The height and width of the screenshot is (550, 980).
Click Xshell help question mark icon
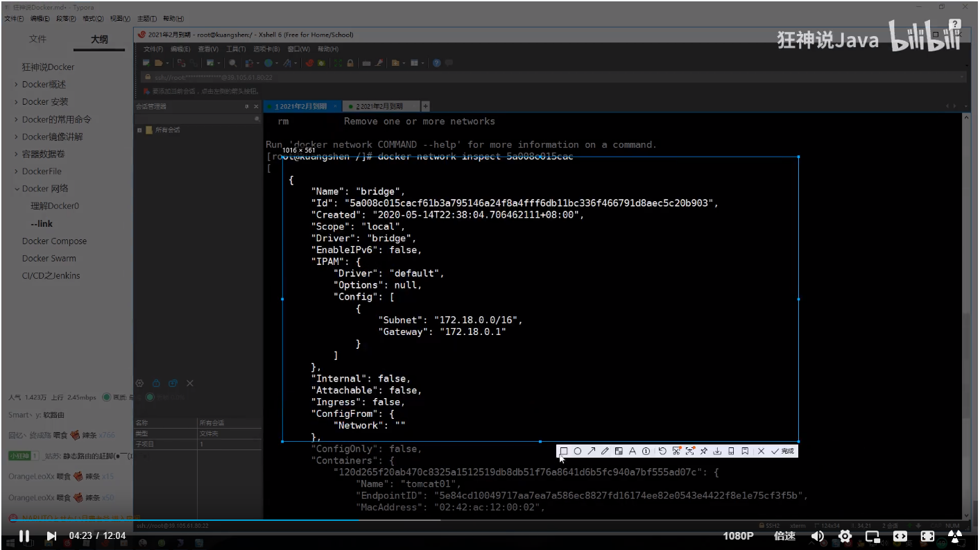coord(437,62)
